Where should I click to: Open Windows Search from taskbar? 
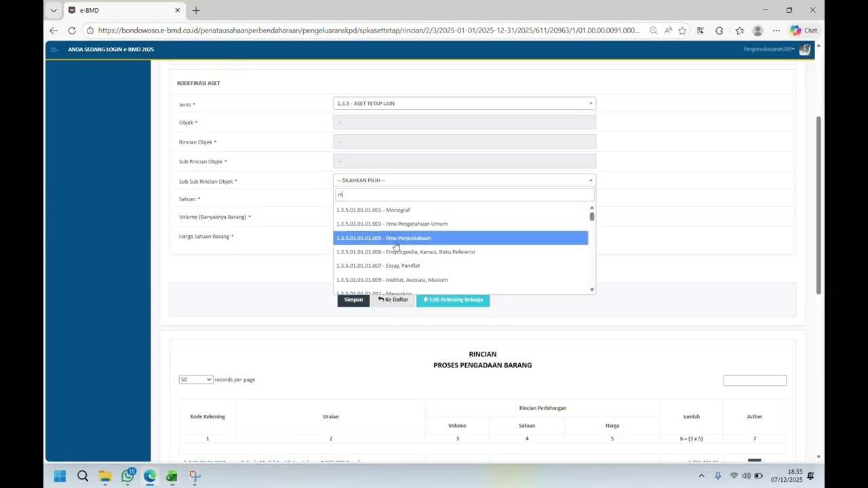(x=83, y=476)
